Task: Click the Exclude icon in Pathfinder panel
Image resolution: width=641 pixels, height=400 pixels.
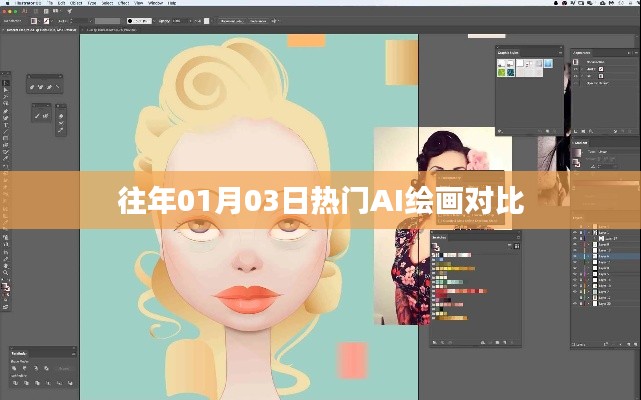Action: point(47,369)
